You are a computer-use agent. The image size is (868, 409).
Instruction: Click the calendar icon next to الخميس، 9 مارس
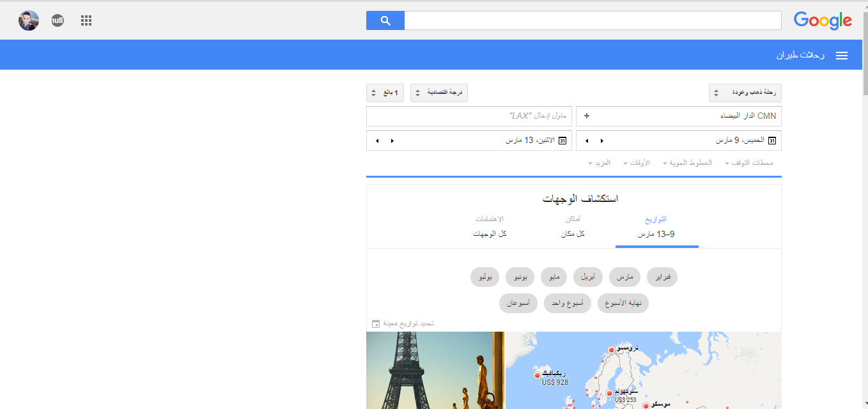coord(771,141)
